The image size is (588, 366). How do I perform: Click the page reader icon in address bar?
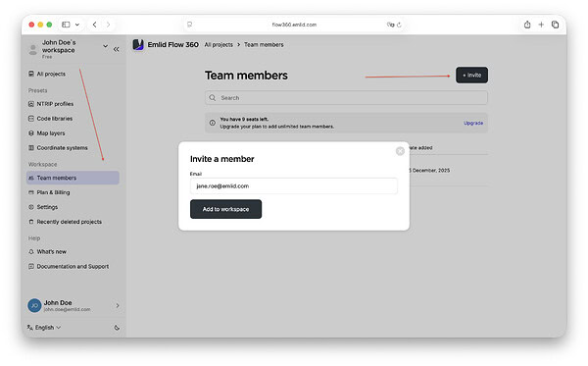click(190, 25)
